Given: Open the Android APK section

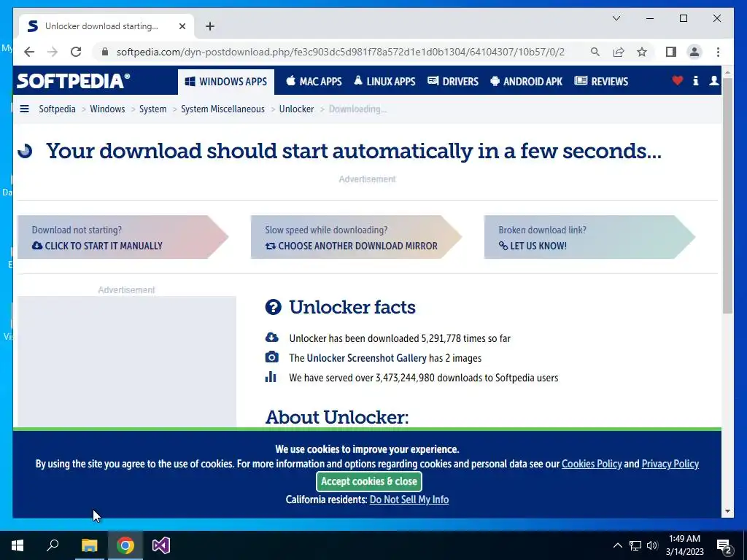Looking at the screenshot, I should [x=527, y=82].
